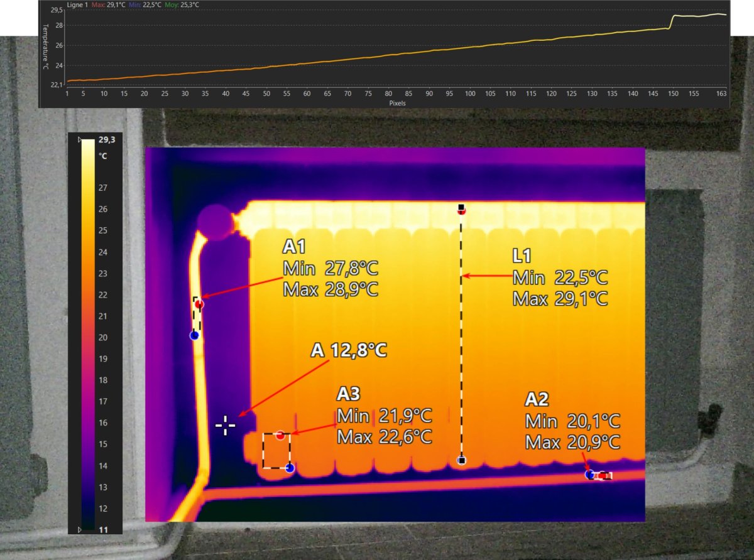Click the temperature color scale bar
Screen dimensions: 754x560
[x=87, y=333]
